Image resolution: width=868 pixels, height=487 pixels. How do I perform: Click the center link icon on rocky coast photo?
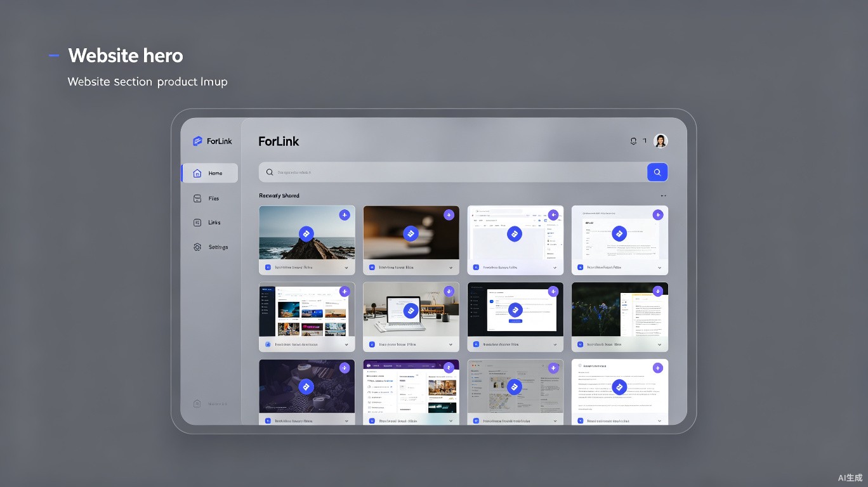coord(306,233)
